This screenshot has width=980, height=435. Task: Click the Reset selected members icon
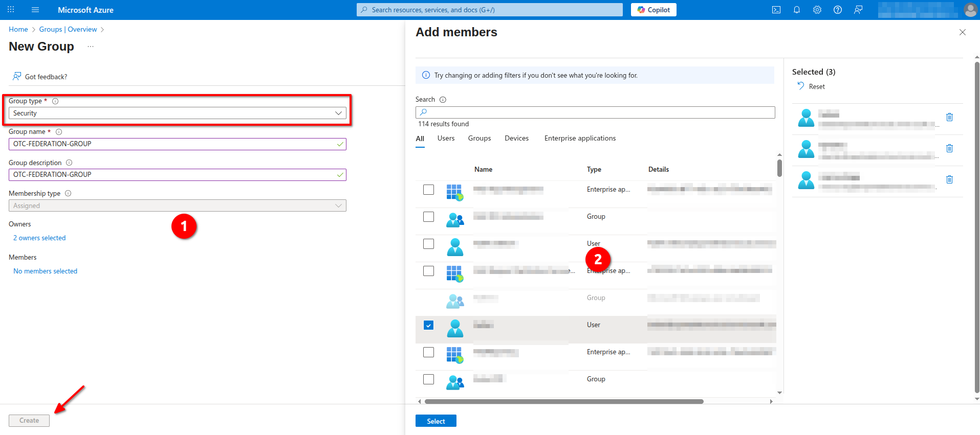[x=801, y=86]
